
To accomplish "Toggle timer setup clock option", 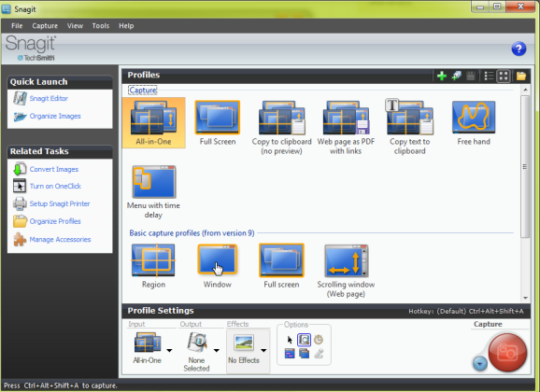I will pos(319,340).
